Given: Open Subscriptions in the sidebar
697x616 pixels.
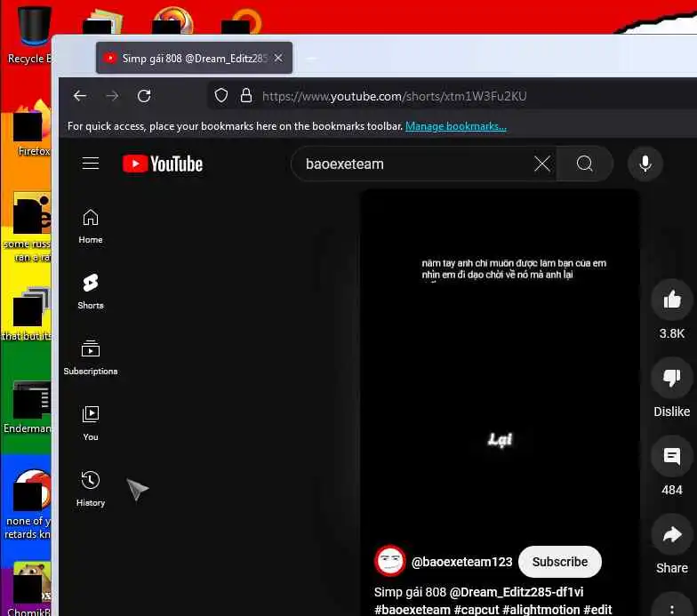Looking at the screenshot, I should (91, 357).
